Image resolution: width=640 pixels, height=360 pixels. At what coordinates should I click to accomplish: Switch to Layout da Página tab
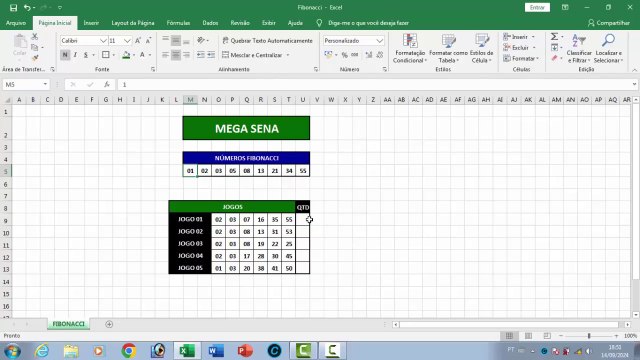coord(133,23)
